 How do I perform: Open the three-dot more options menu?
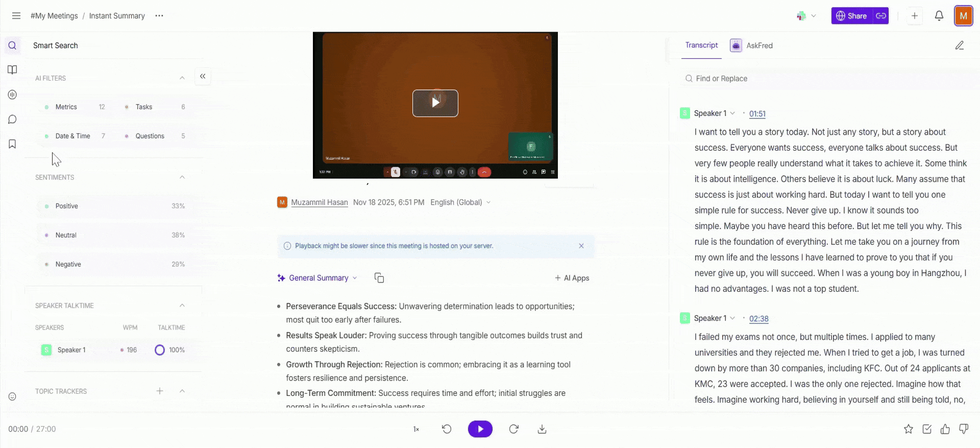click(159, 16)
